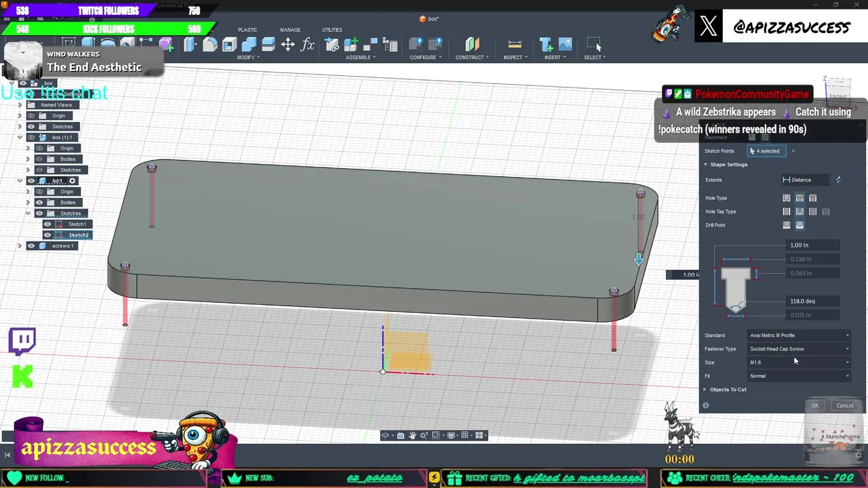Select the first Hole Tap Type option
This screenshot has width=868, height=488.
pos(787,211)
